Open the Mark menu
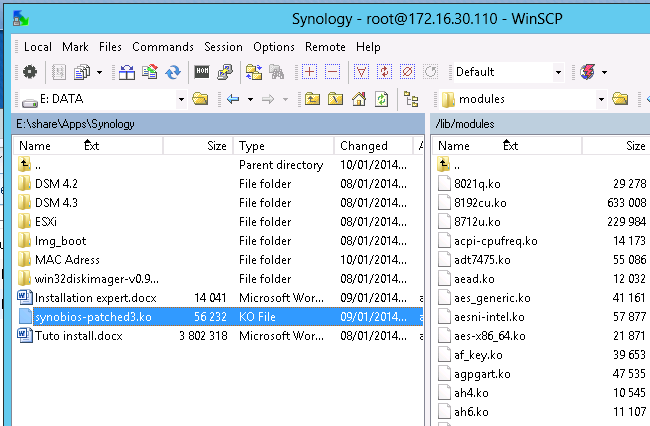 pos(75,47)
